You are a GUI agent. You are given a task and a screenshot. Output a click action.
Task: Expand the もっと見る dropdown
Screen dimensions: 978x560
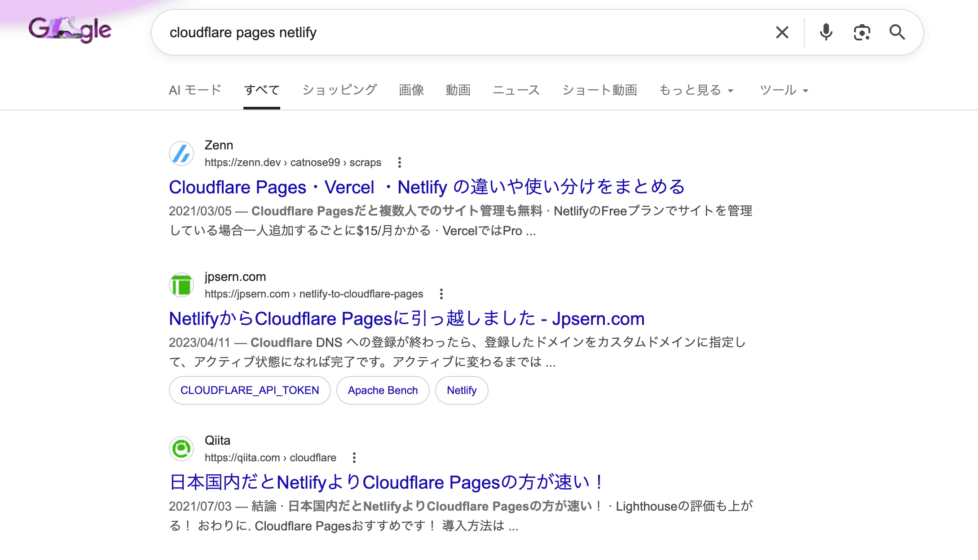(696, 90)
